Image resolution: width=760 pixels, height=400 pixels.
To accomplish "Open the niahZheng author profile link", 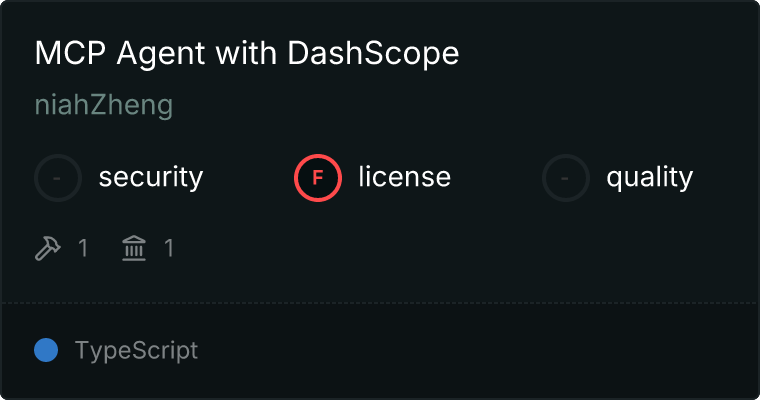I will click(103, 104).
